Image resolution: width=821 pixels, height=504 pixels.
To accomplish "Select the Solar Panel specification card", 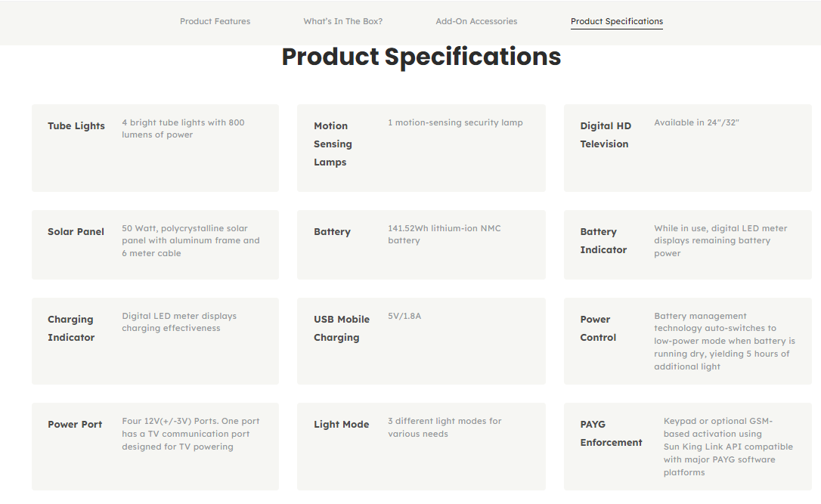I will 155,244.
